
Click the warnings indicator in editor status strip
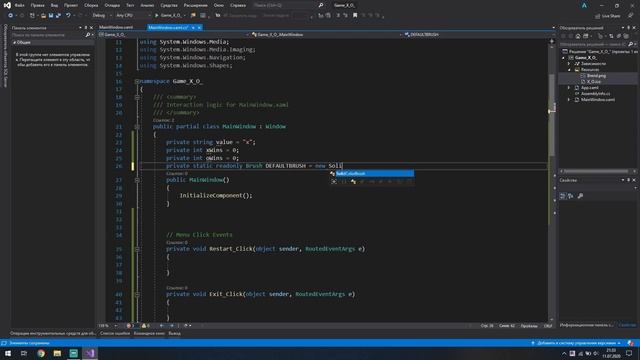(145, 326)
